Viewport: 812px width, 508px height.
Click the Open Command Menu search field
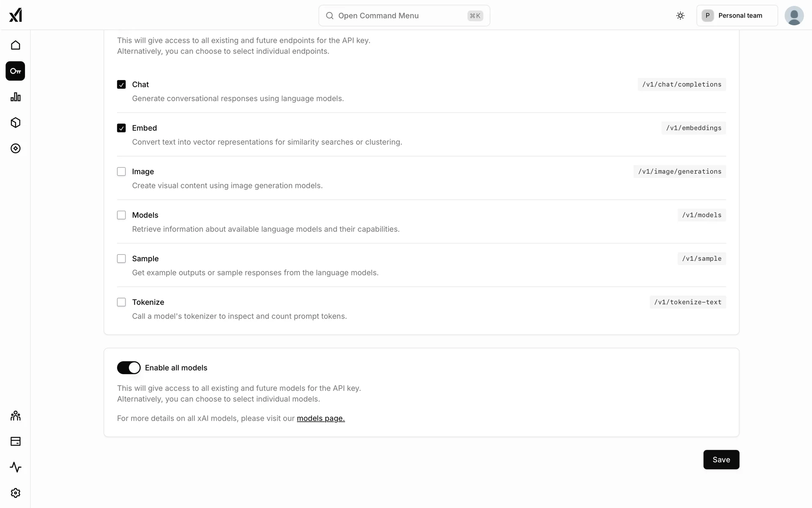pyautogui.click(x=404, y=16)
